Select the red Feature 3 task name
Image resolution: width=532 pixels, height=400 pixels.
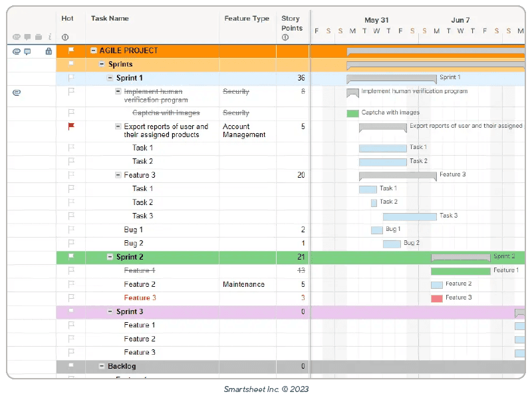140,298
